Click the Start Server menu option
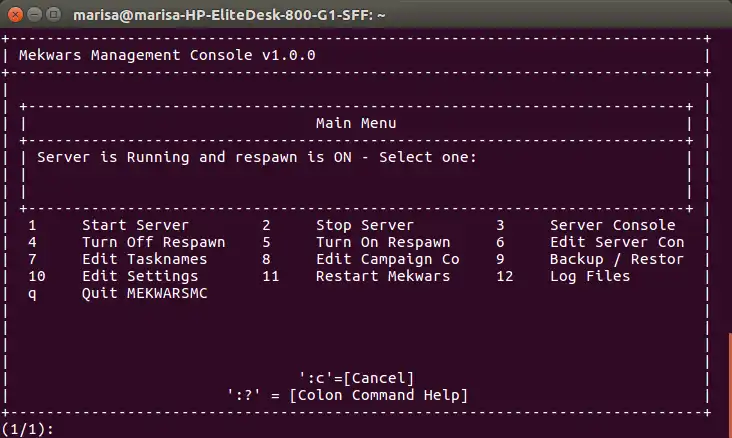 coord(149,225)
